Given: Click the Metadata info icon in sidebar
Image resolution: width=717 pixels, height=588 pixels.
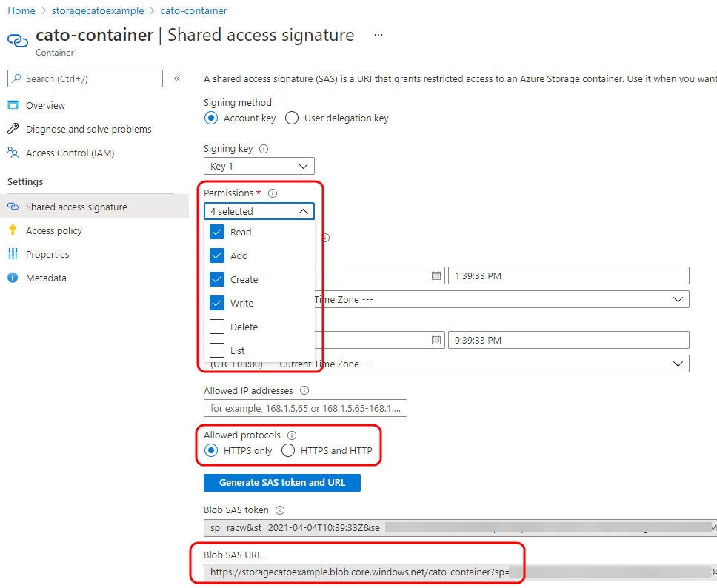Looking at the screenshot, I should tap(12, 278).
